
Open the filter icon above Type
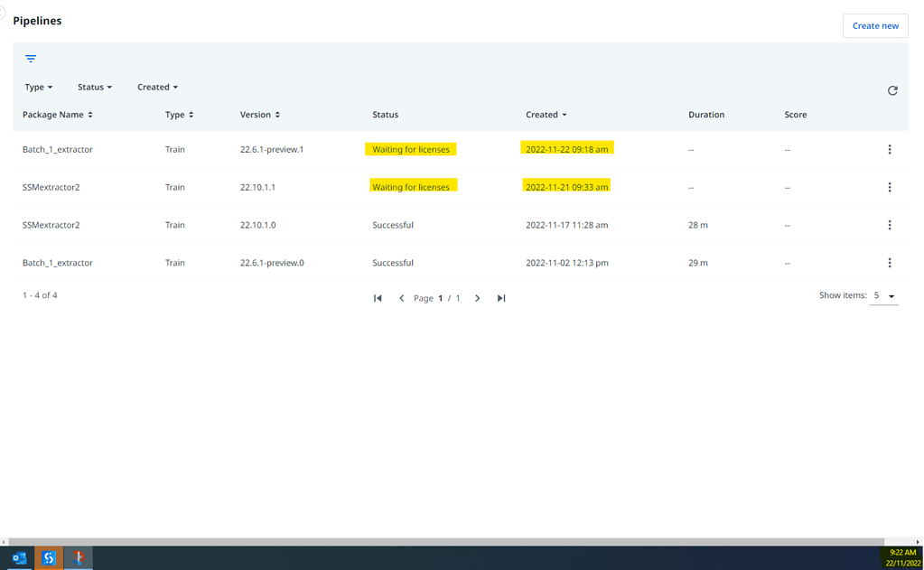pyautogui.click(x=31, y=58)
